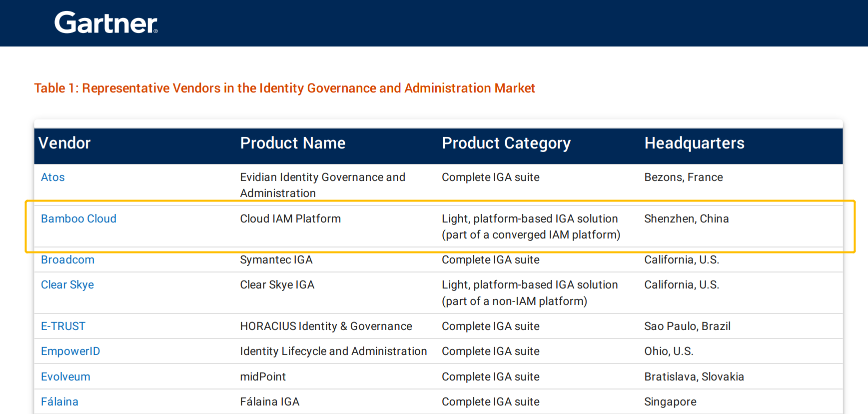
Task: Select Bamboo Cloud product category cell
Action: point(531,227)
